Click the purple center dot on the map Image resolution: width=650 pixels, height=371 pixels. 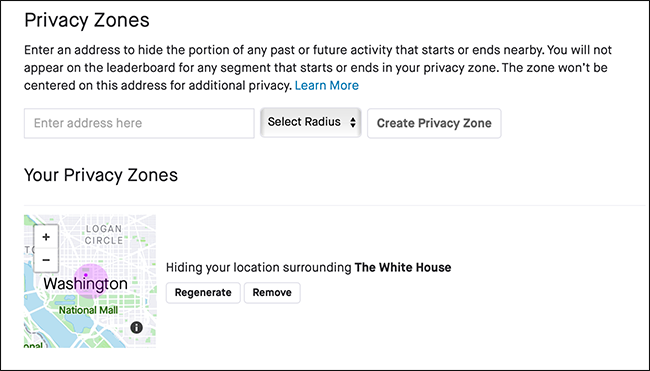86,275
